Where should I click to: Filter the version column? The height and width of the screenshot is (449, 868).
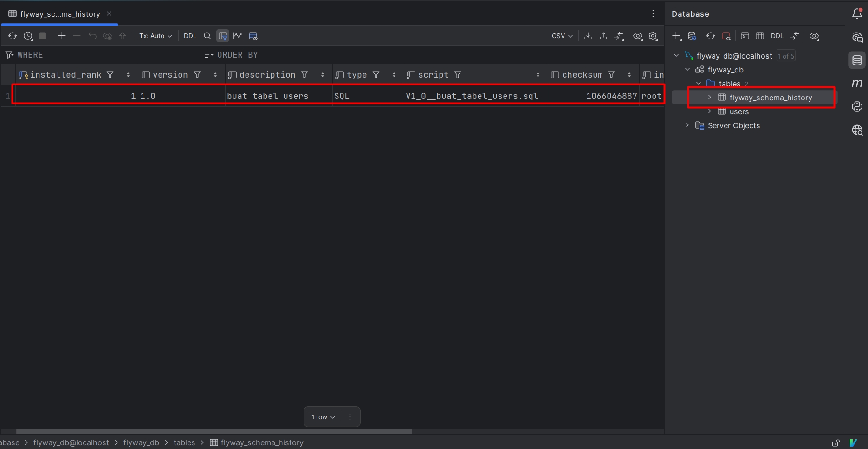[x=197, y=75]
